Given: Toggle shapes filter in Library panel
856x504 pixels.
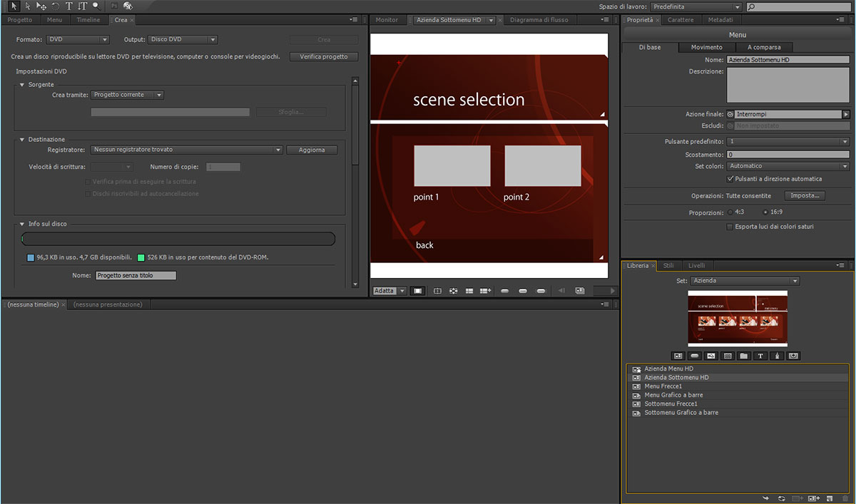Looking at the screenshot, I should (777, 355).
